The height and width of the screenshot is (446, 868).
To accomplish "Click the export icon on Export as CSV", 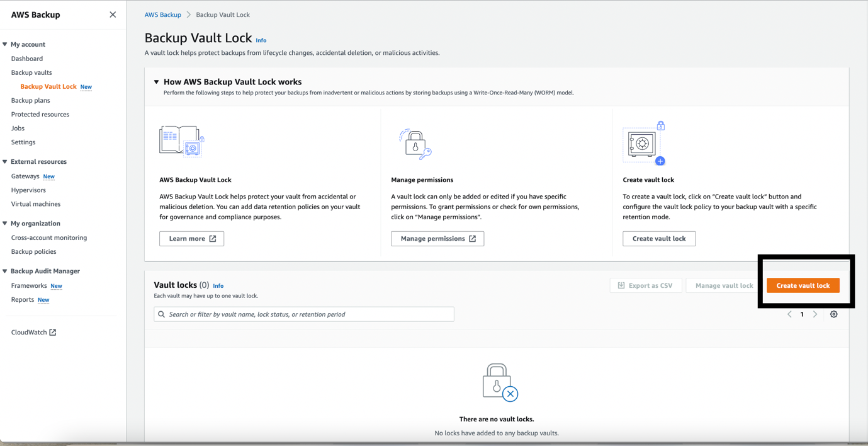I will click(x=621, y=285).
